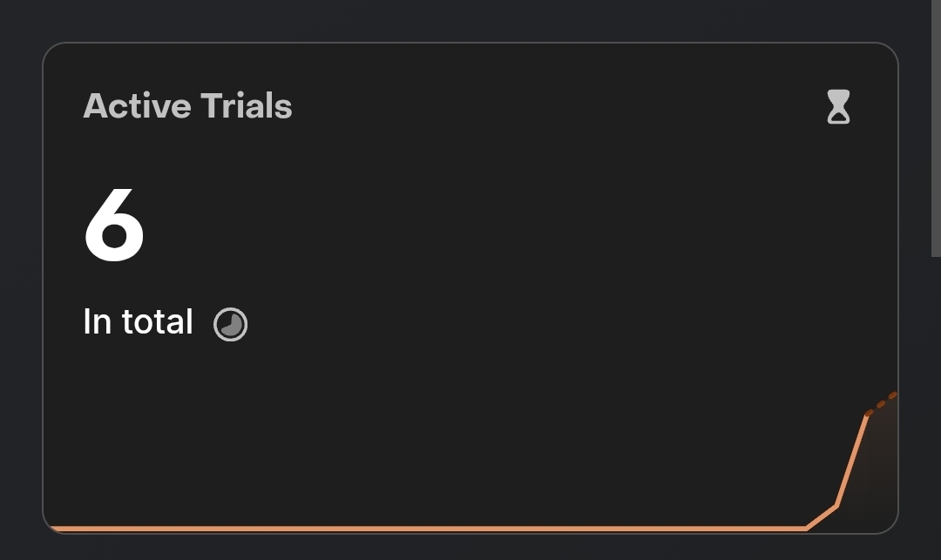
Task: Select the Active Trials card title
Action: (187, 106)
